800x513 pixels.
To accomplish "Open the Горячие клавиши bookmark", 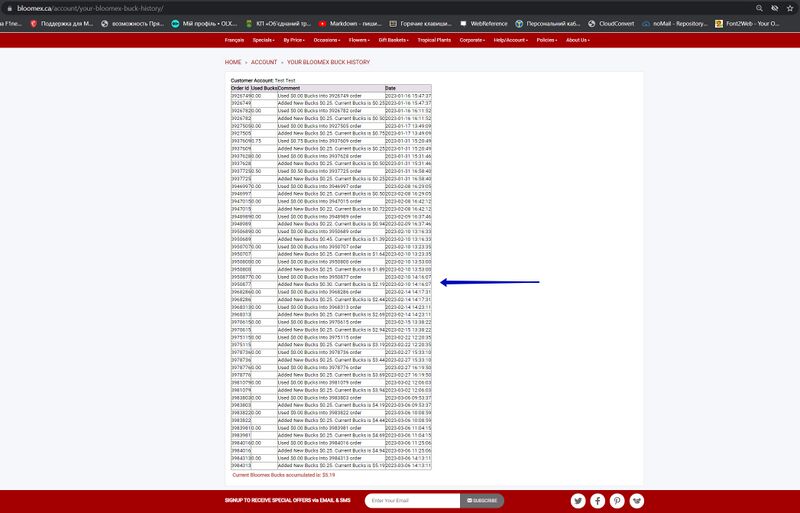I will coord(420,23).
